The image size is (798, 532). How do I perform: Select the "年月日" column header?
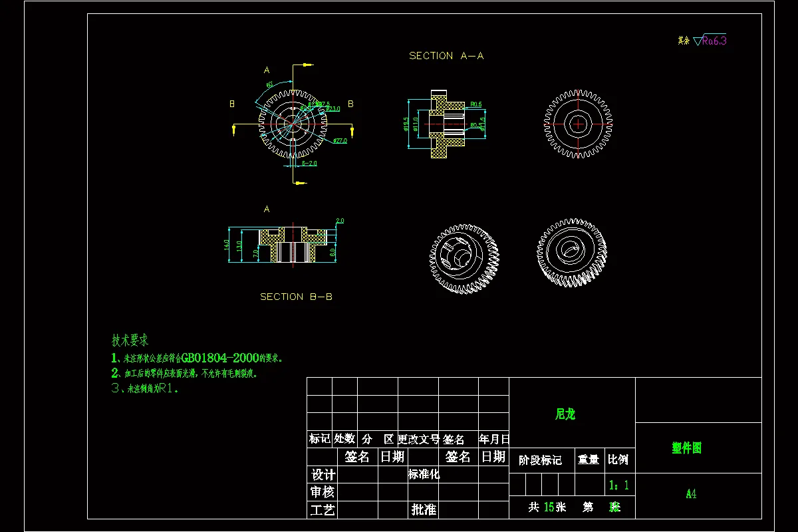click(494, 440)
